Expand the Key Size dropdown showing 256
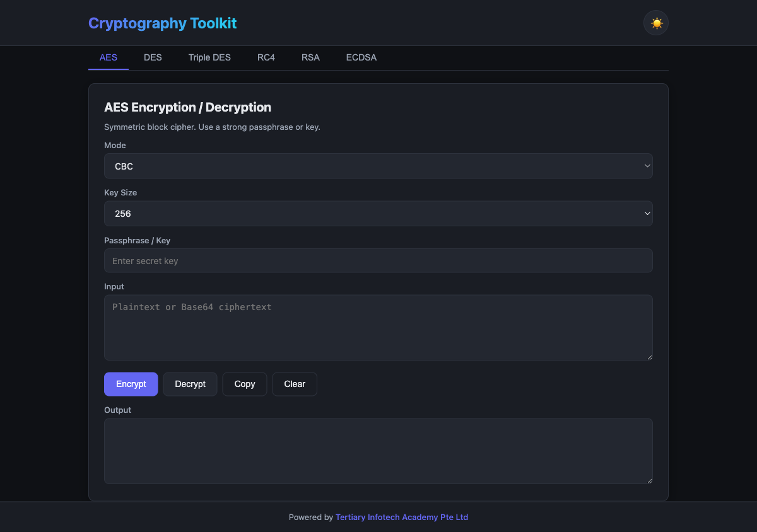Image resolution: width=757 pixels, height=532 pixels. 378,214
